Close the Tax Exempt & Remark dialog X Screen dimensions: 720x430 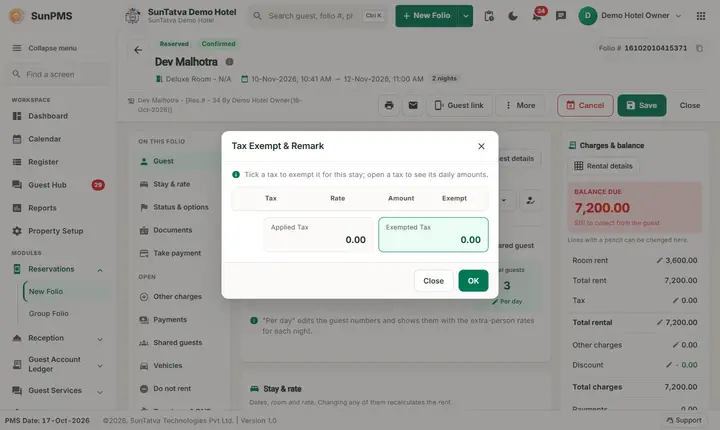[x=481, y=146]
